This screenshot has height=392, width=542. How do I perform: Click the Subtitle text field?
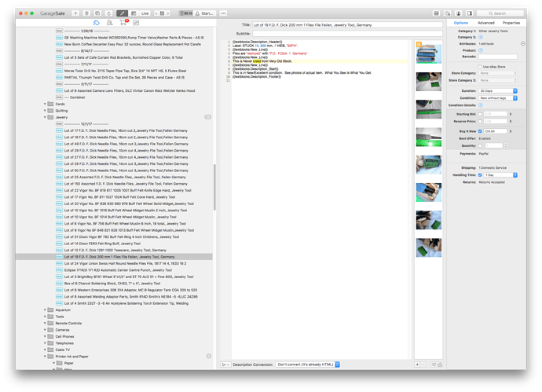click(x=347, y=34)
